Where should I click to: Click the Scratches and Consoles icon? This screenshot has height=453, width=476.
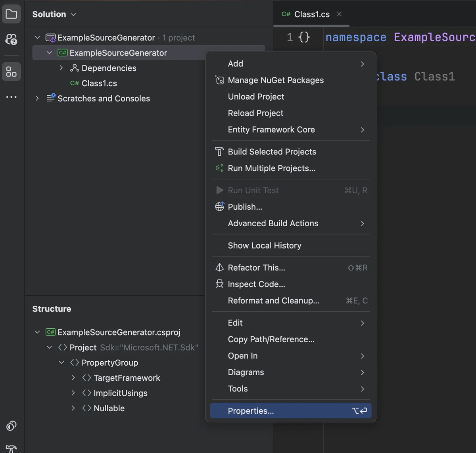coord(51,98)
